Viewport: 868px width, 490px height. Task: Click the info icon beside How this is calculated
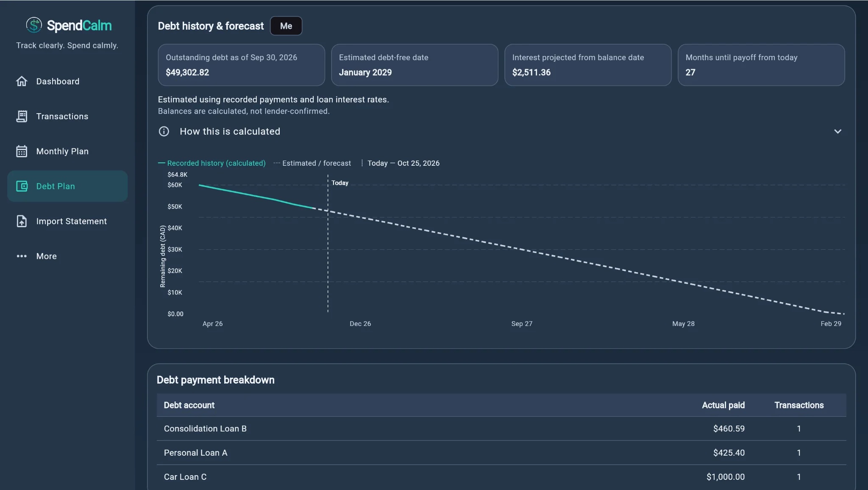164,131
